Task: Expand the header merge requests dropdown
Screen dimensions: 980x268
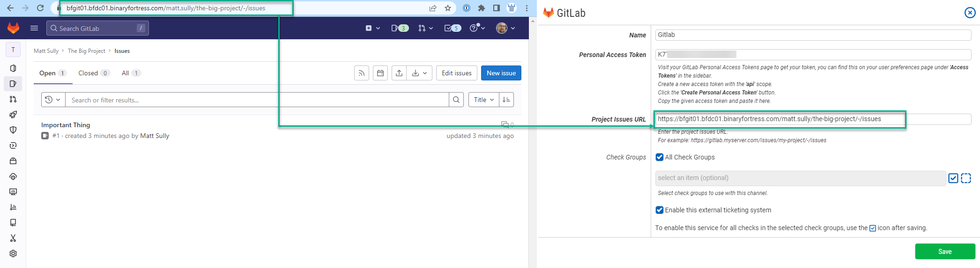Action: (x=425, y=28)
